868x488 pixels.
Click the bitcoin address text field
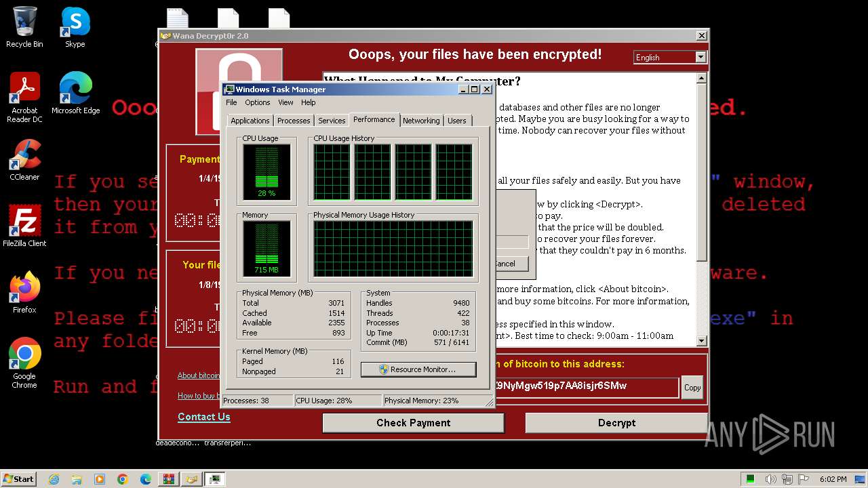click(587, 387)
